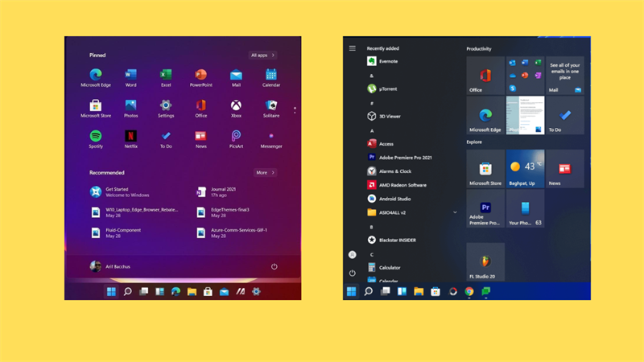644x362 pixels.
Task: Launch Spotify from Pinned apps
Action: coord(96,139)
